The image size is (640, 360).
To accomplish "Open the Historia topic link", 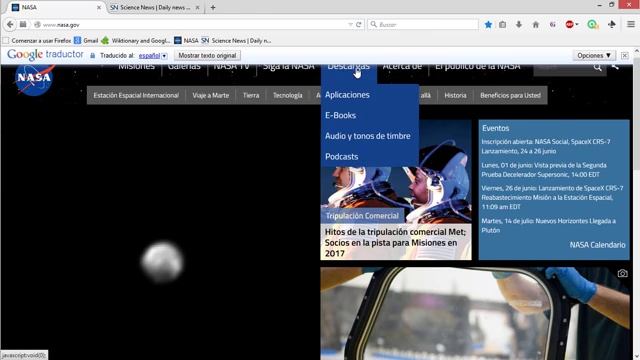I will (455, 96).
